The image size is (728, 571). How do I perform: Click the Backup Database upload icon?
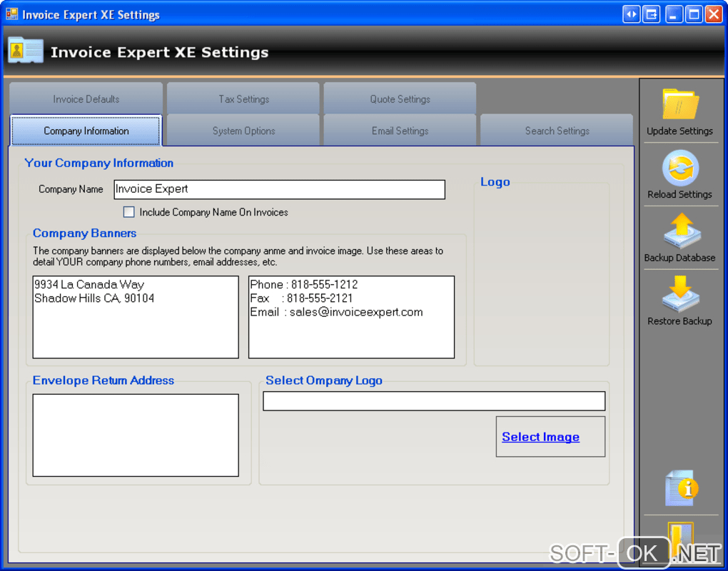pos(681,231)
